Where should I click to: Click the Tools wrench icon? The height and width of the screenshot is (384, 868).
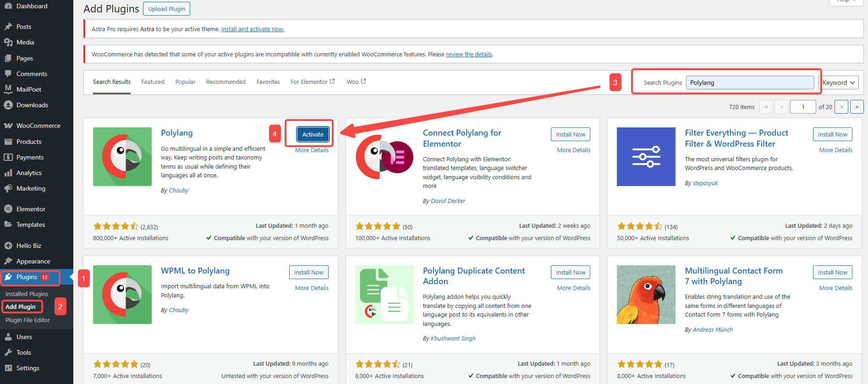[x=8, y=352]
